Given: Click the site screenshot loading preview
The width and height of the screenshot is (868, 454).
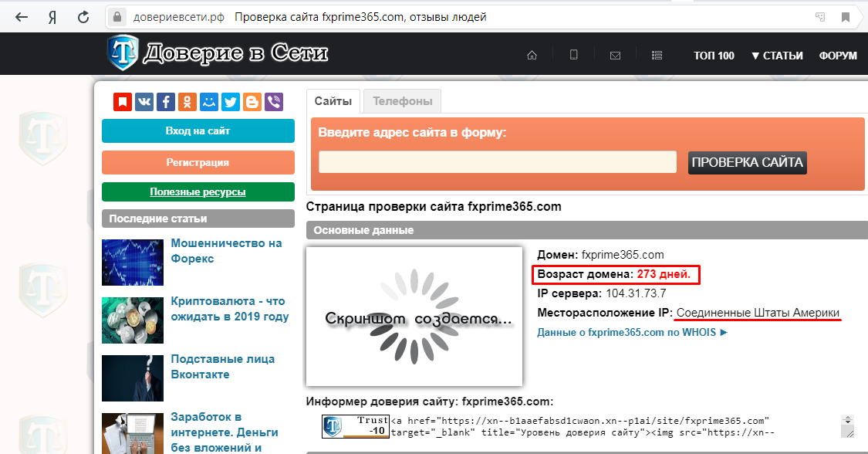Looking at the screenshot, I should 414,316.
